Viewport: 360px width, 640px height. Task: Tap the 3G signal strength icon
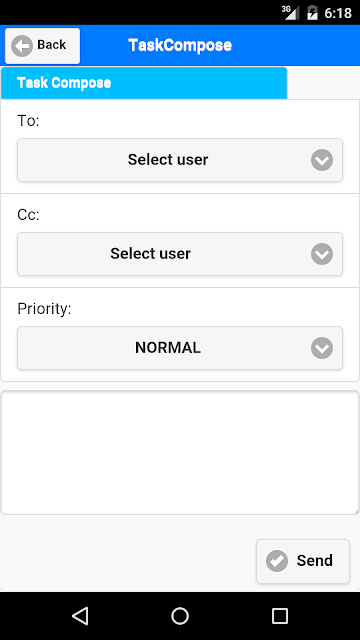[290, 12]
